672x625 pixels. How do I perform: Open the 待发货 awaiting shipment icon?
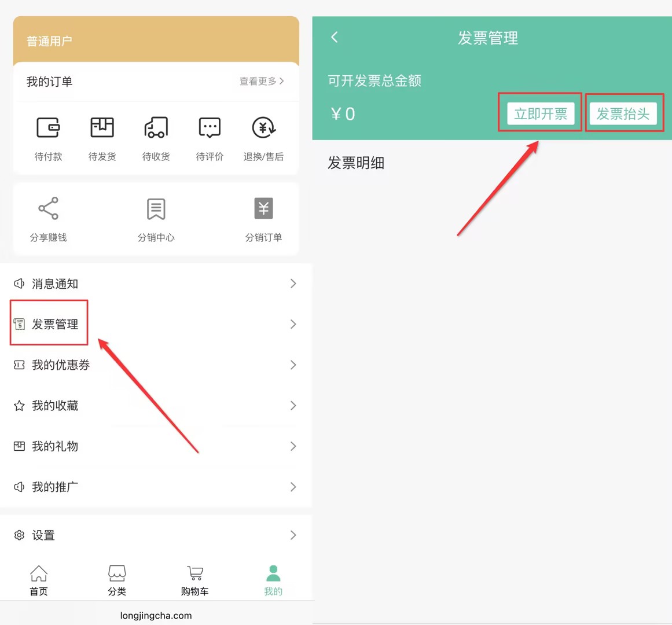point(102,128)
